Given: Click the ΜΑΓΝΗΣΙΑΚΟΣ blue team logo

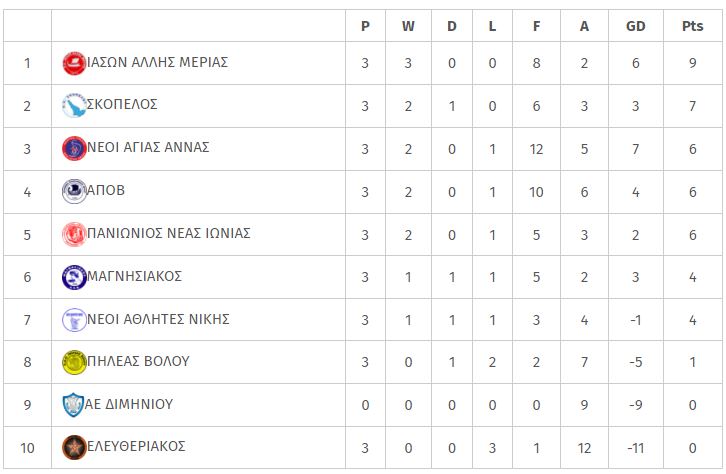Looking at the screenshot, I should [74, 277].
